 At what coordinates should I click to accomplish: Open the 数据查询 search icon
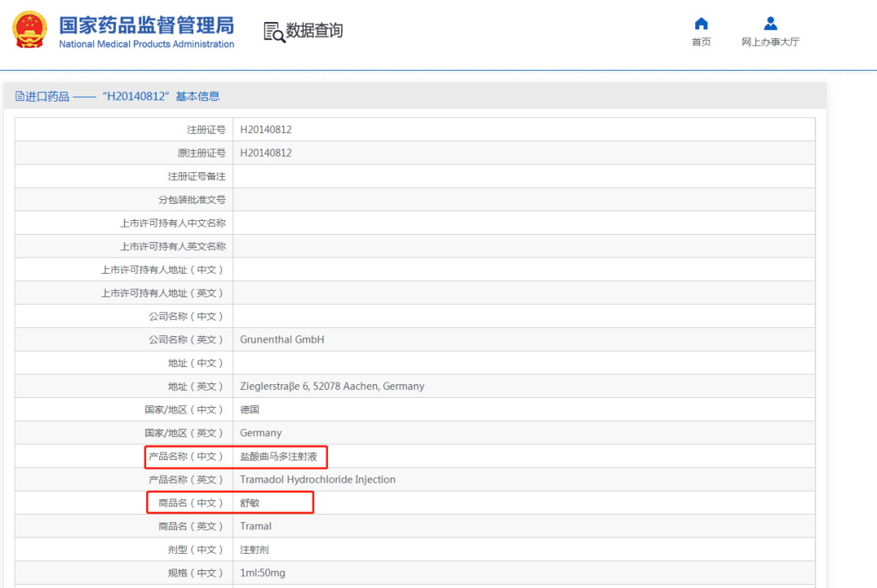(274, 32)
